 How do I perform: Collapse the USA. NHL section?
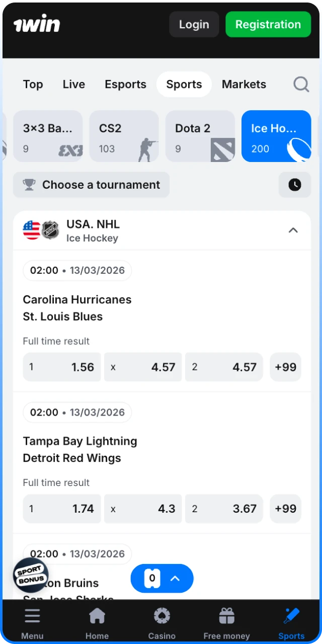[x=293, y=230]
